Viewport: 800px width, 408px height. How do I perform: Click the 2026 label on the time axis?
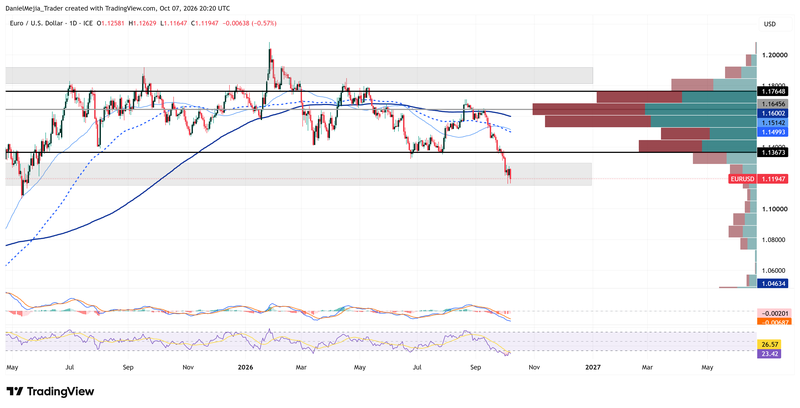click(x=245, y=367)
